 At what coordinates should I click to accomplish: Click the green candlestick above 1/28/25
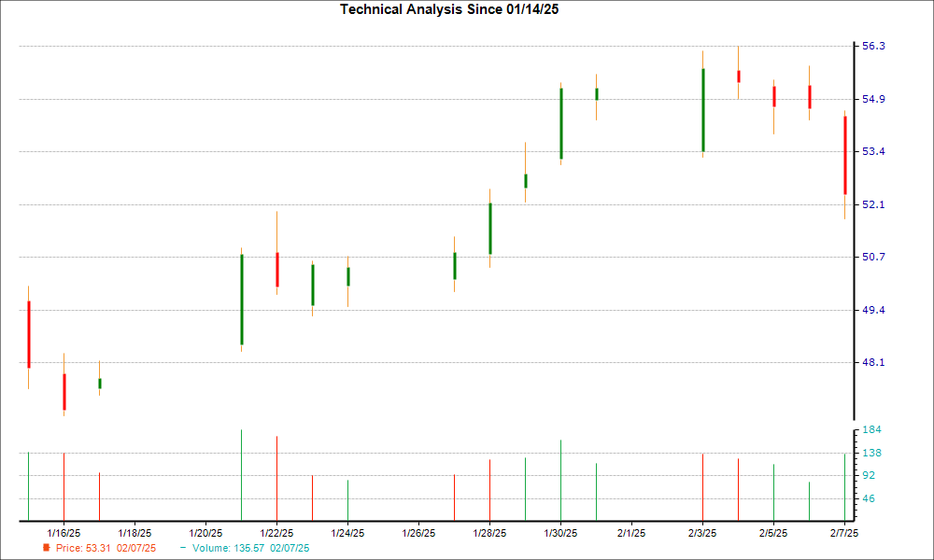[x=490, y=229]
